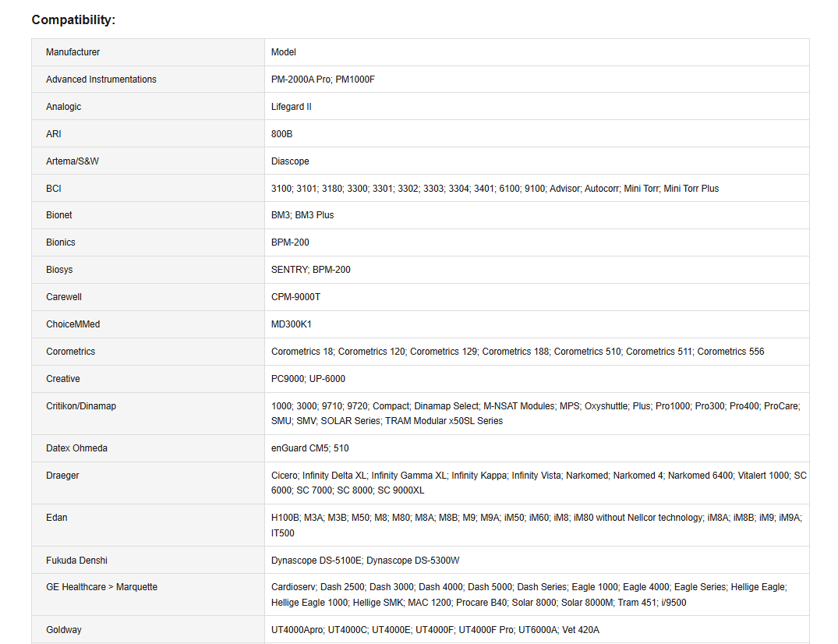Click the enGuard CM5; 510 model cell
This screenshot has height=644, width=838.
pos(309,448)
